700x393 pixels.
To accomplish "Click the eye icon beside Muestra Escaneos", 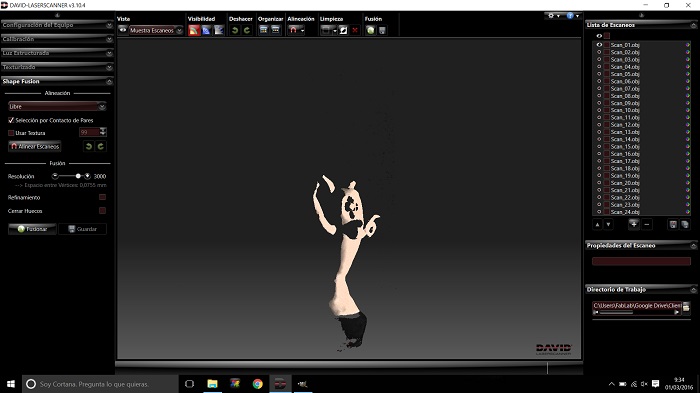I will (123, 30).
